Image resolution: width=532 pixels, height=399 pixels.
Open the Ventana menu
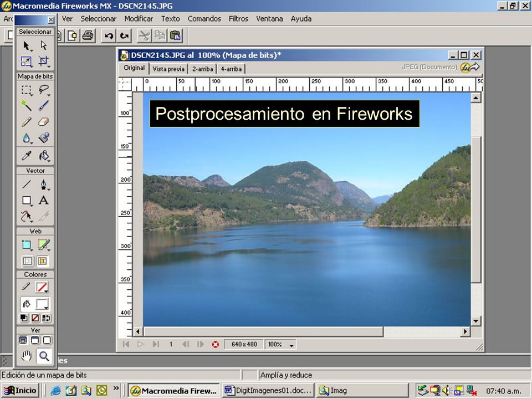[269, 19]
